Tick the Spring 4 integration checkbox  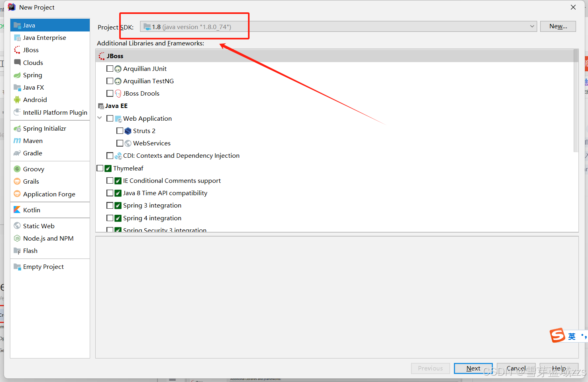pyautogui.click(x=110, y=218)
